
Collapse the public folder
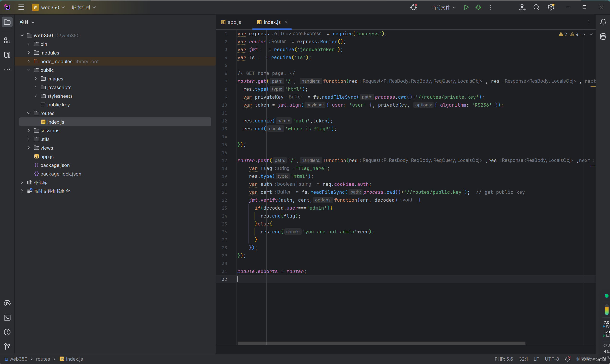point(29,70)
